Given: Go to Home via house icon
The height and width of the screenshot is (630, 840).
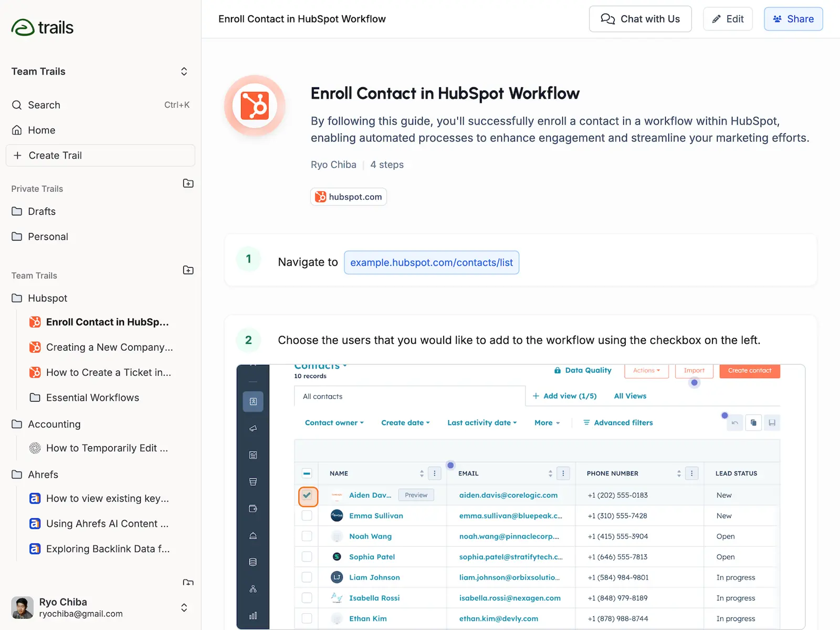Looking at the screenshot, I should (17, 130).
